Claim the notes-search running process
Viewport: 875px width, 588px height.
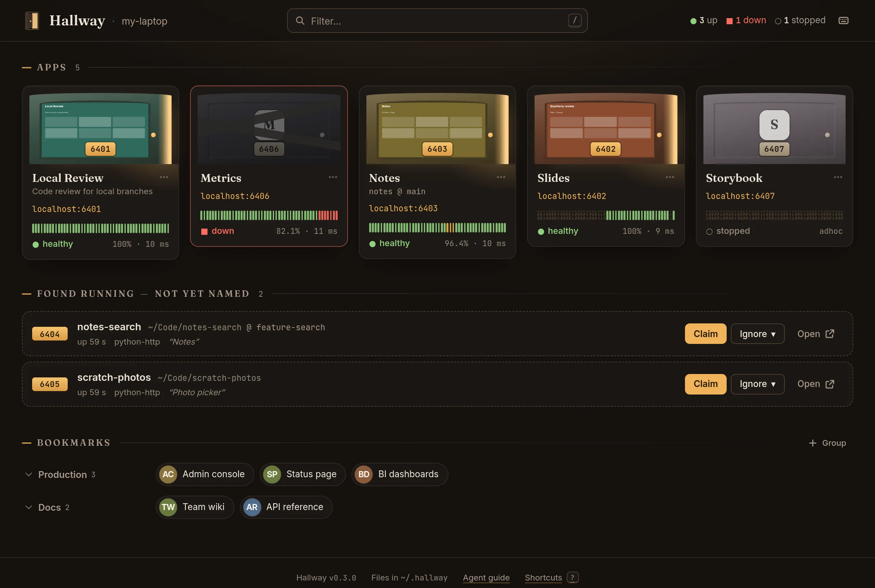click(705, 334)
